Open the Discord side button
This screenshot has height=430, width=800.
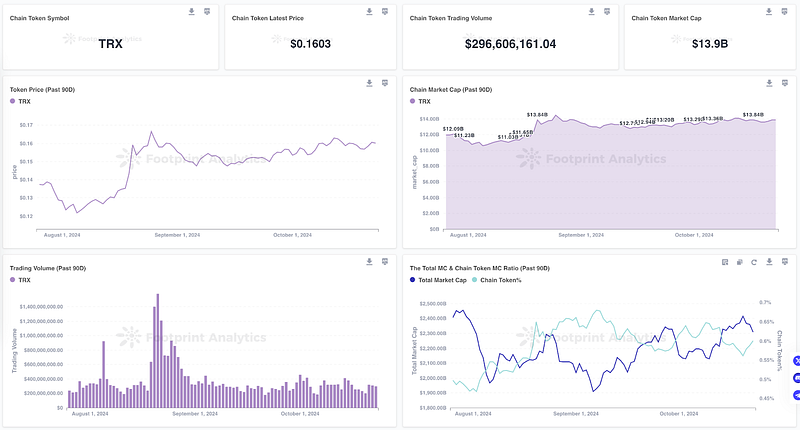point(797,379)
